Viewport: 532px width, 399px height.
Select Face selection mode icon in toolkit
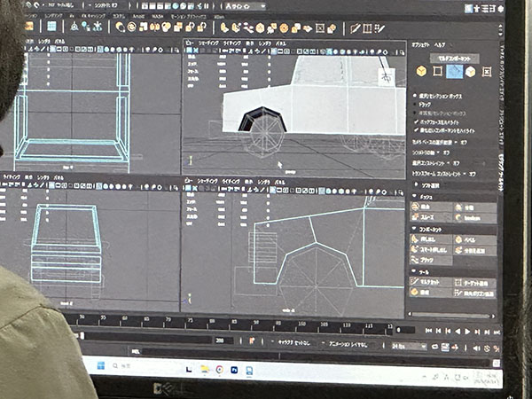coord(470,72)
